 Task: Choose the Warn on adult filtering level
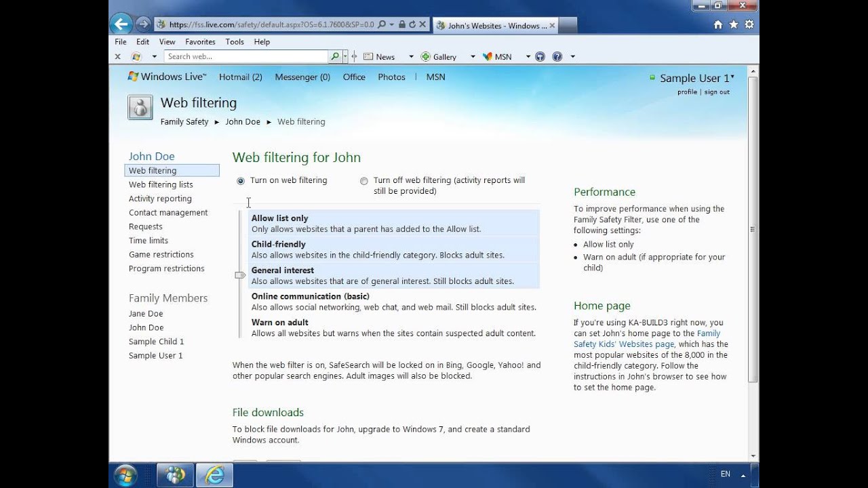tap(394, 327)
